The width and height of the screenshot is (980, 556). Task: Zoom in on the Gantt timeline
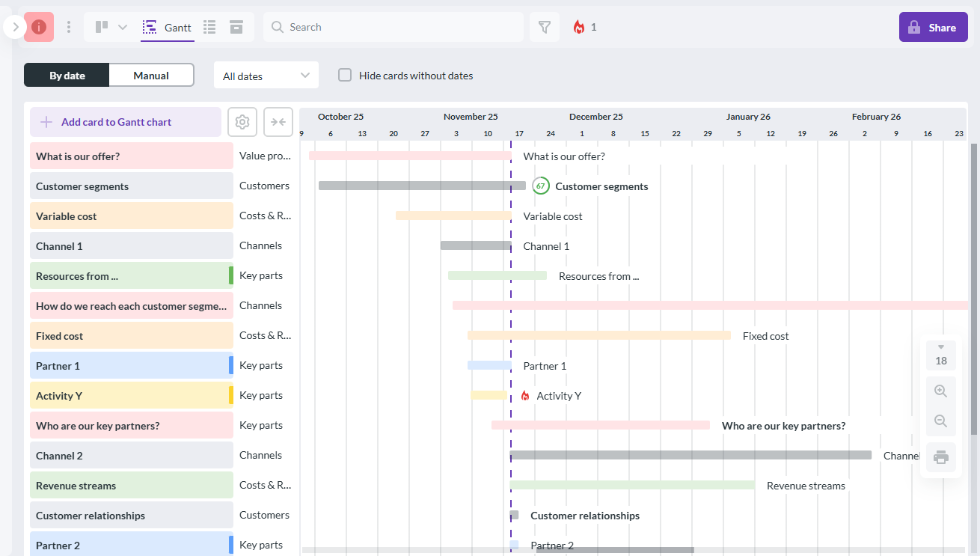click(x=940, y=390)
